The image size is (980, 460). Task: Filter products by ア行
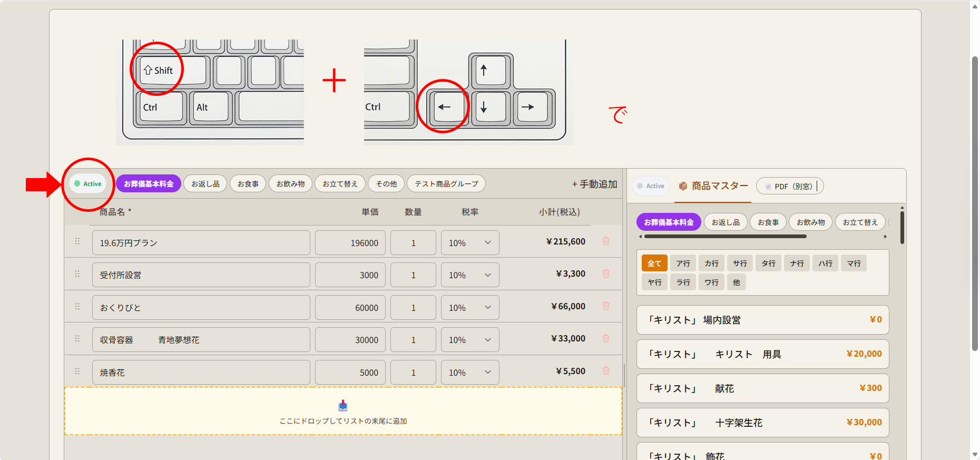pyautogui.click(x=683, y=263)
